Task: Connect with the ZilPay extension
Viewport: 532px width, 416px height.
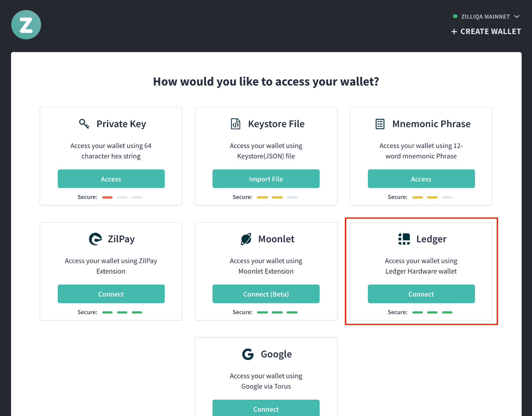Action: [x=111, y=294]
